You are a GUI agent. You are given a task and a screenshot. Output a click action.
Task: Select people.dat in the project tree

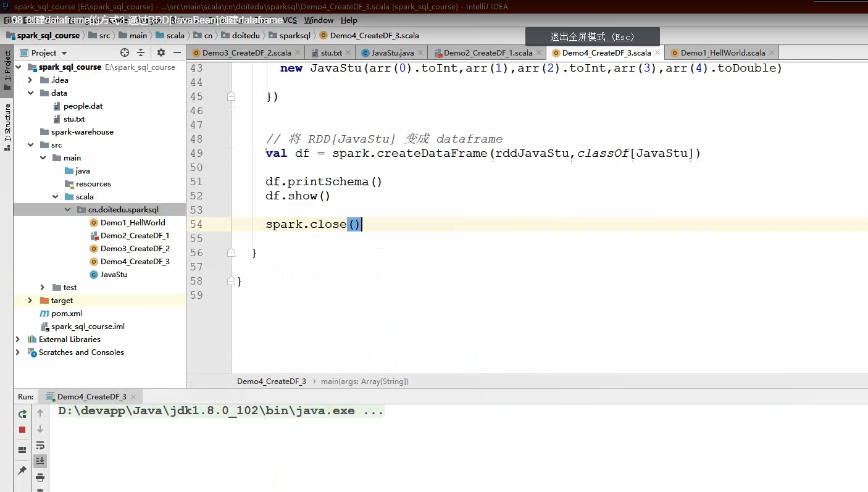(83, 106)
